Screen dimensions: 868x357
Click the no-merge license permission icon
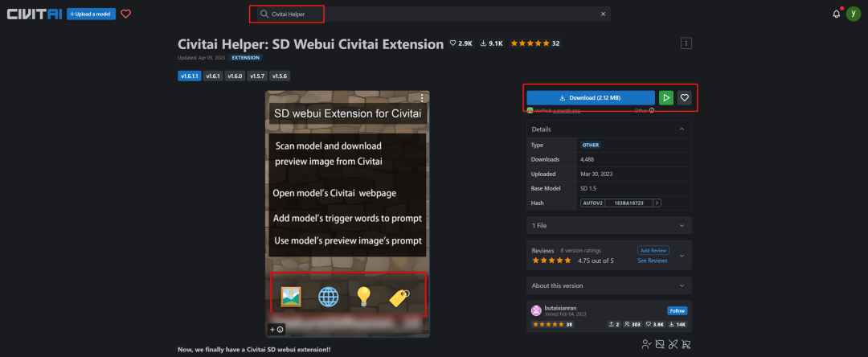point(673,344)
